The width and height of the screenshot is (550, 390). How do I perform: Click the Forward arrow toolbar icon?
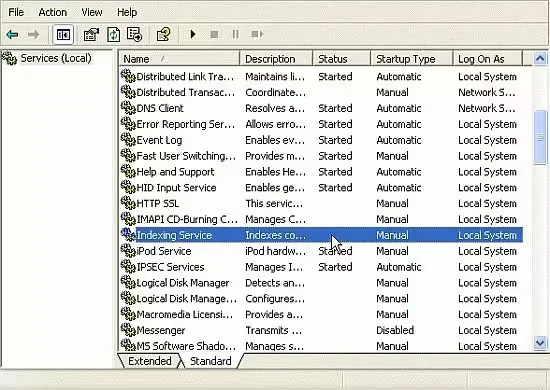[x=33, y=35]
